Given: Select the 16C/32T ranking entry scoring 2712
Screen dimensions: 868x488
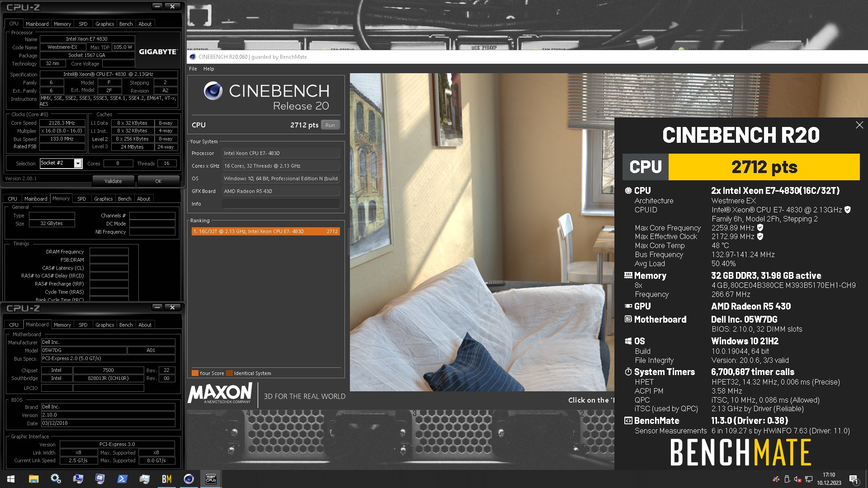Looking at the screenshot, I should pos(266,231).
